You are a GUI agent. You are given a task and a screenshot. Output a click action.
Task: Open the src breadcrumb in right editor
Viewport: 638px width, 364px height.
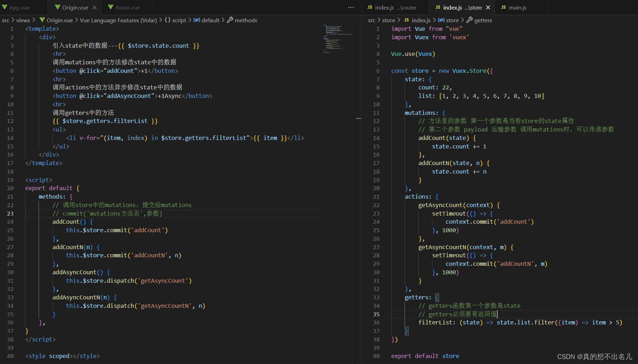[x=372, y=20]
